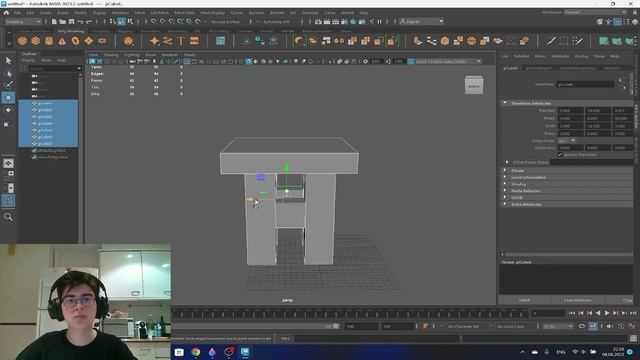The height and width of the screenshot is (360, 640).
Task: Click the New Scene icon
Action: 54,22
